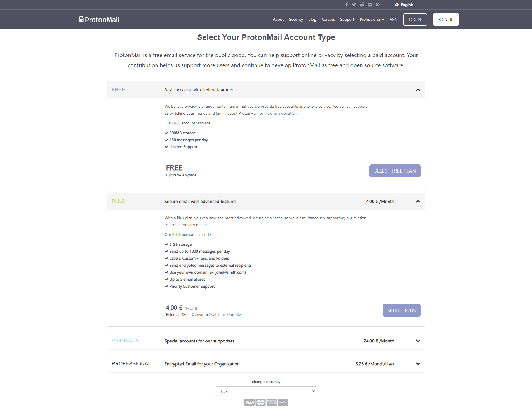The height and width of the screenshot is (416, 532).
Task: Click 'Secure email with advanced features' text
Action: [x=200, y=202]
